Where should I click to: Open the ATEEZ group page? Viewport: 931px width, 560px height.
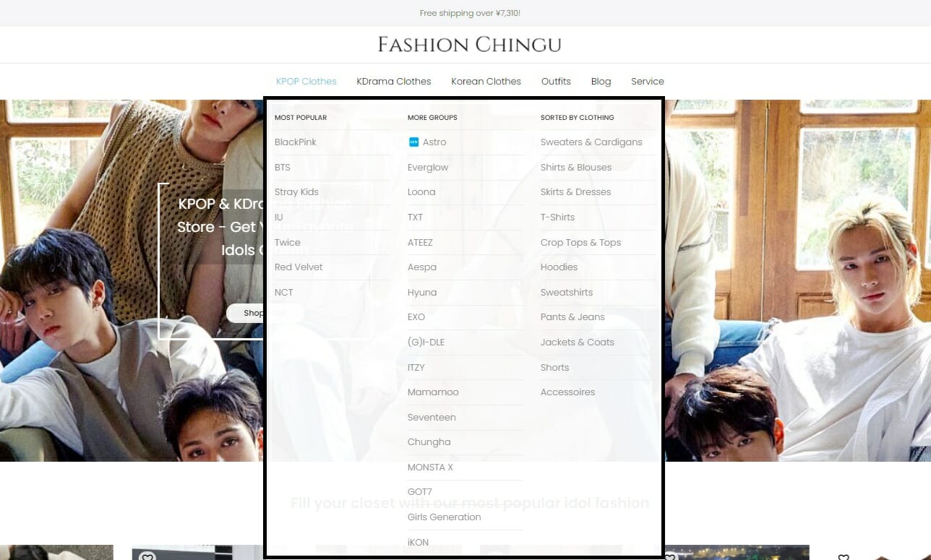coord(420,243)
